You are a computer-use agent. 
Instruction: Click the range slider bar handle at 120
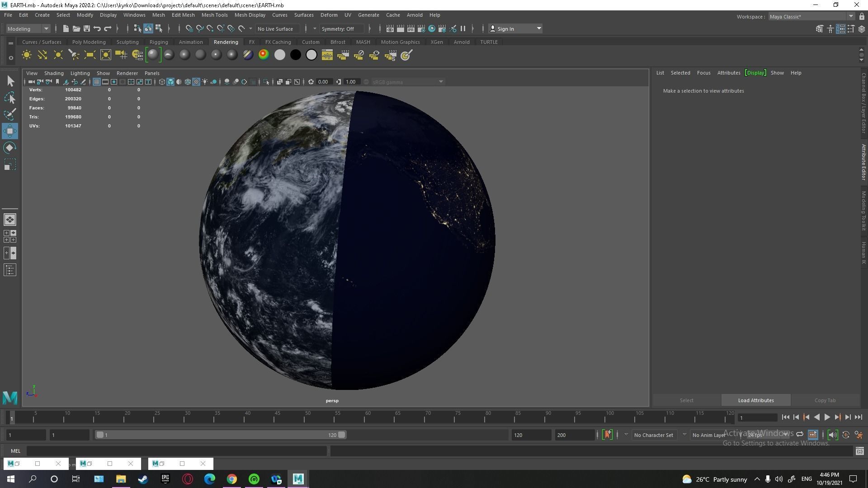tap(342, 435)
